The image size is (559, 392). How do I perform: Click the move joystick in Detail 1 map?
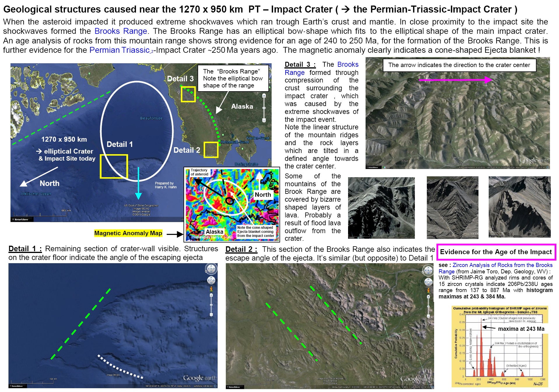coord(211,280)
